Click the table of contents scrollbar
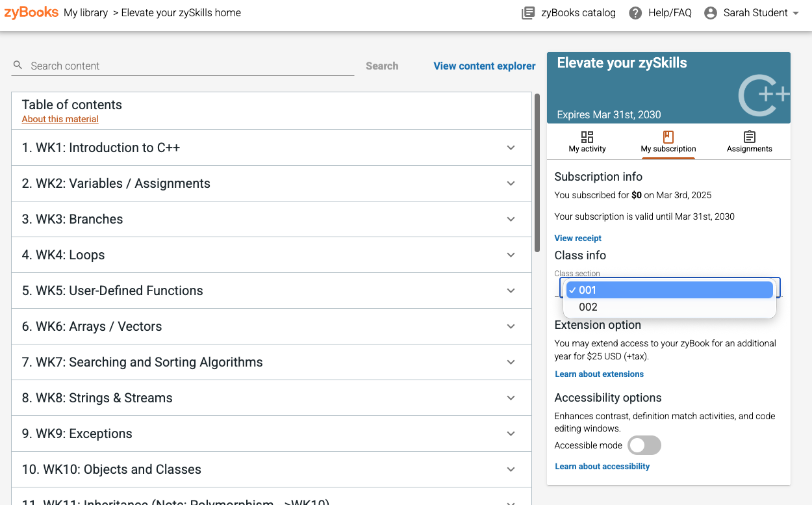This screenshot has height=505, width=812. [x=537, y=174]
